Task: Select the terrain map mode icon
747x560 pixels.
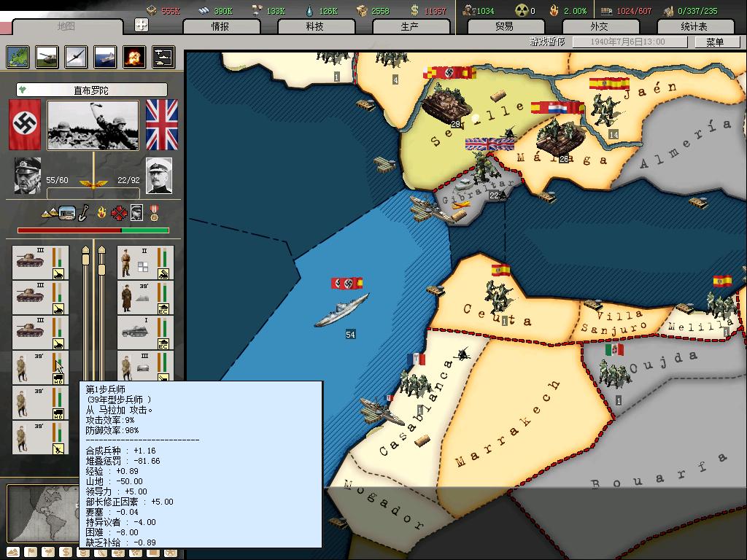Action: [13, 553]
